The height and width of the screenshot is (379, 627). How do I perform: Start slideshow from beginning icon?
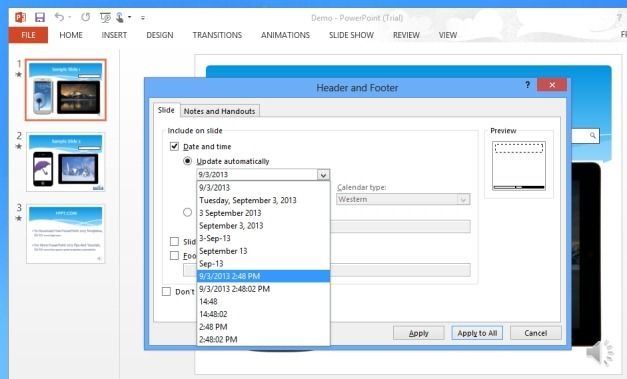(x=105, y=18)
